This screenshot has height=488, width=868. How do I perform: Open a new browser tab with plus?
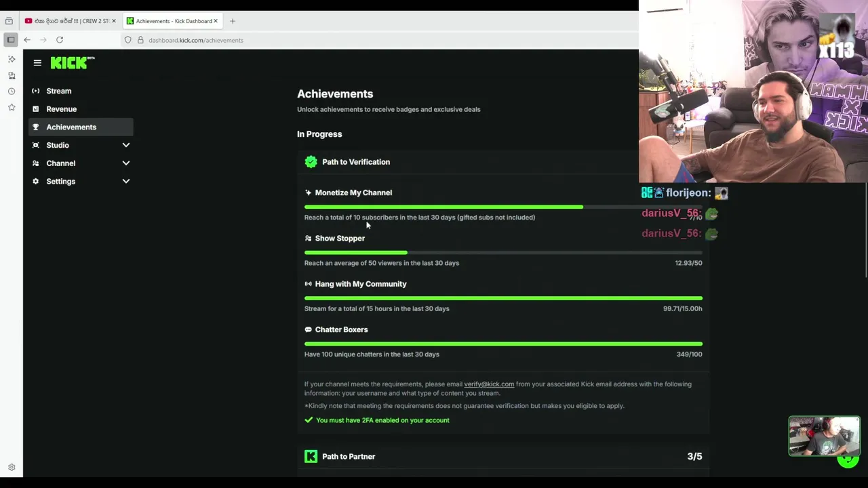(232, 21)
